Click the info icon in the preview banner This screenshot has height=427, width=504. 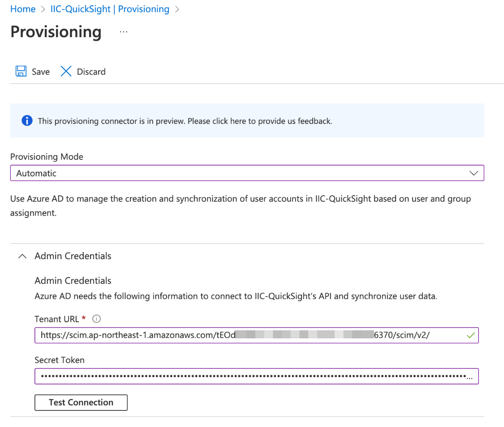point(26,120)
